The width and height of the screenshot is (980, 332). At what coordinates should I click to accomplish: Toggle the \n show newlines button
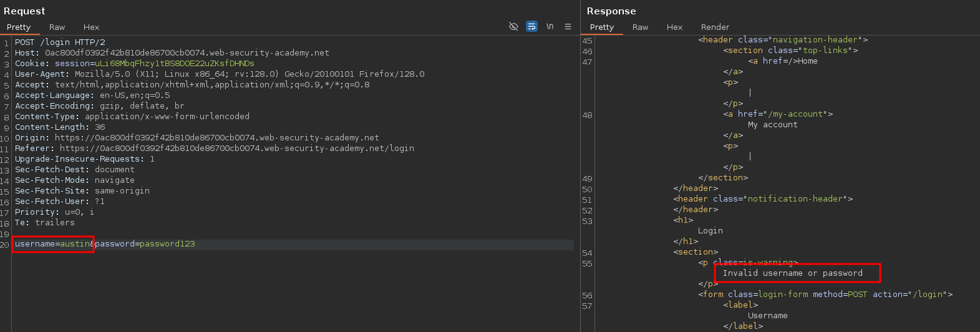550,27
